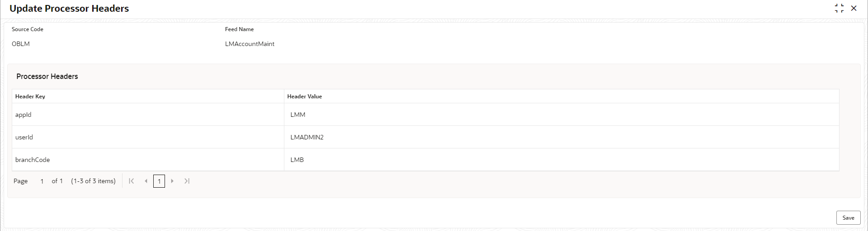Click the OBLM source code value

tap(21, 44)
